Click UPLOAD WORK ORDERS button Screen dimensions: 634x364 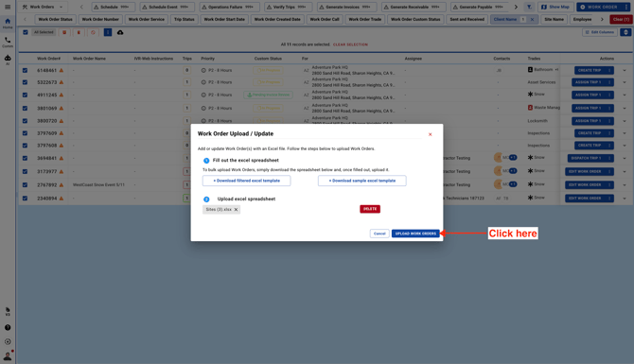(415, 234)
